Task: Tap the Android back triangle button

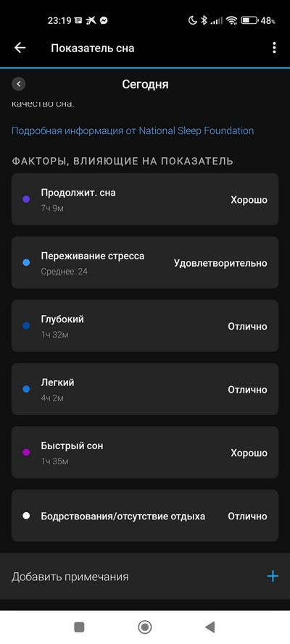Action: click(x=210, y=627)
